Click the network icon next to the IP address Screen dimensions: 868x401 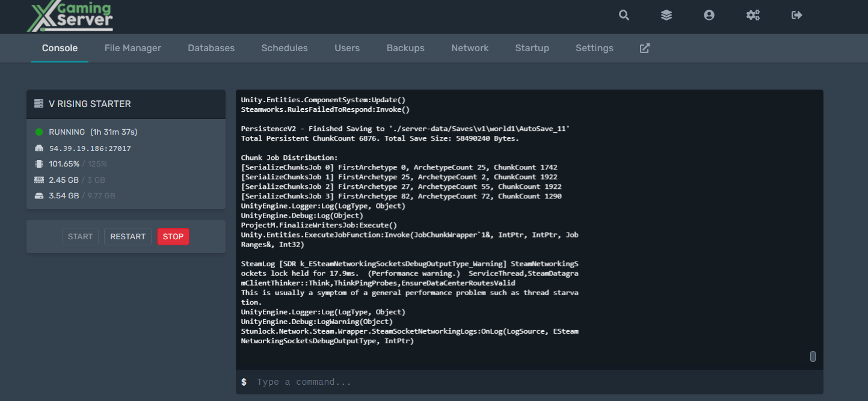(x=39, y=148)
